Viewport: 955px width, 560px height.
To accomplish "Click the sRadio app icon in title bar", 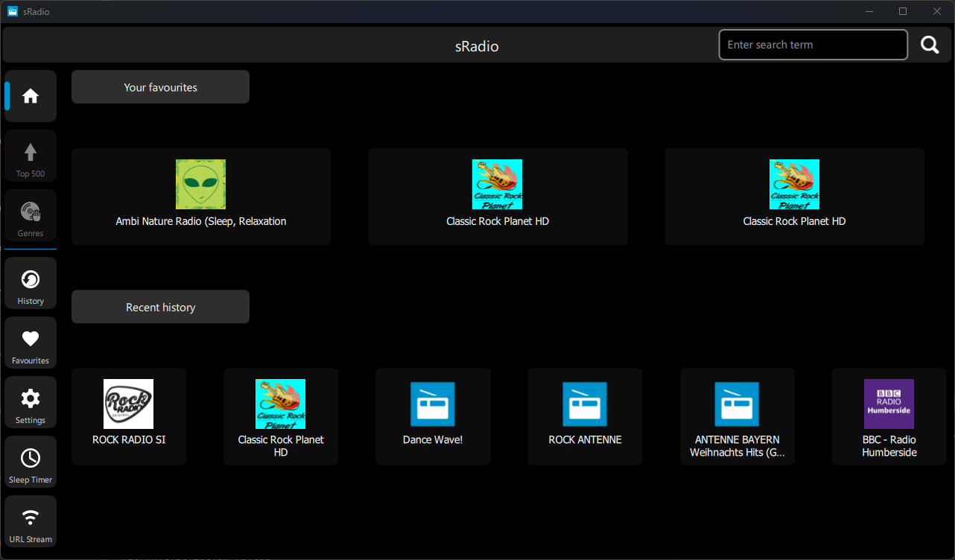I will coord(12,11).
